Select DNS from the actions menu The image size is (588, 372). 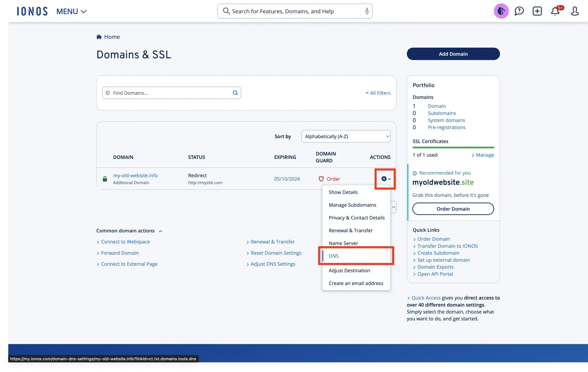(333, 256)
